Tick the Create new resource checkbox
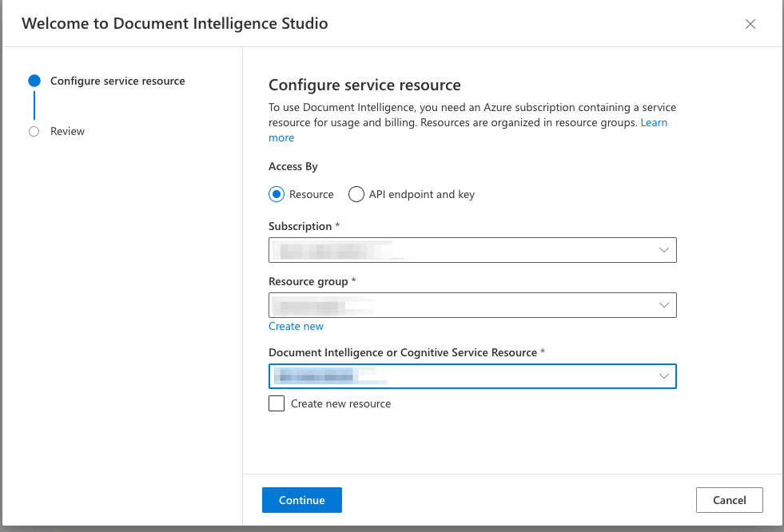 tap(277, 403)
